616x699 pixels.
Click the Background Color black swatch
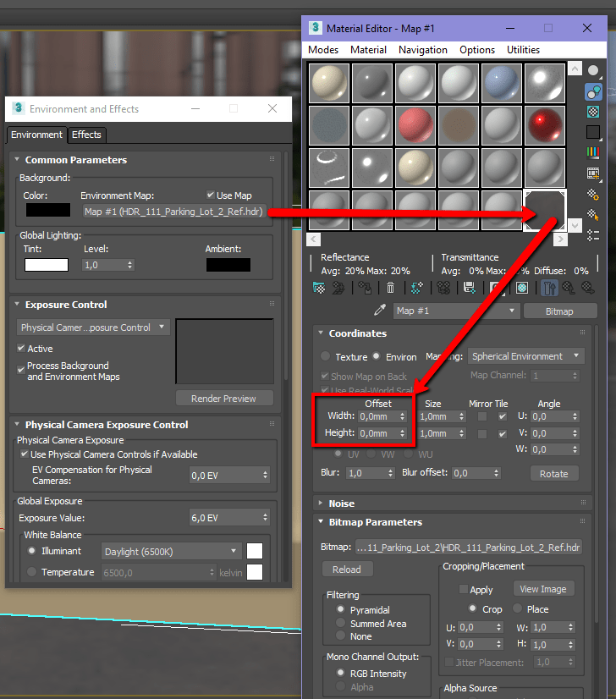tap(48, 210)
